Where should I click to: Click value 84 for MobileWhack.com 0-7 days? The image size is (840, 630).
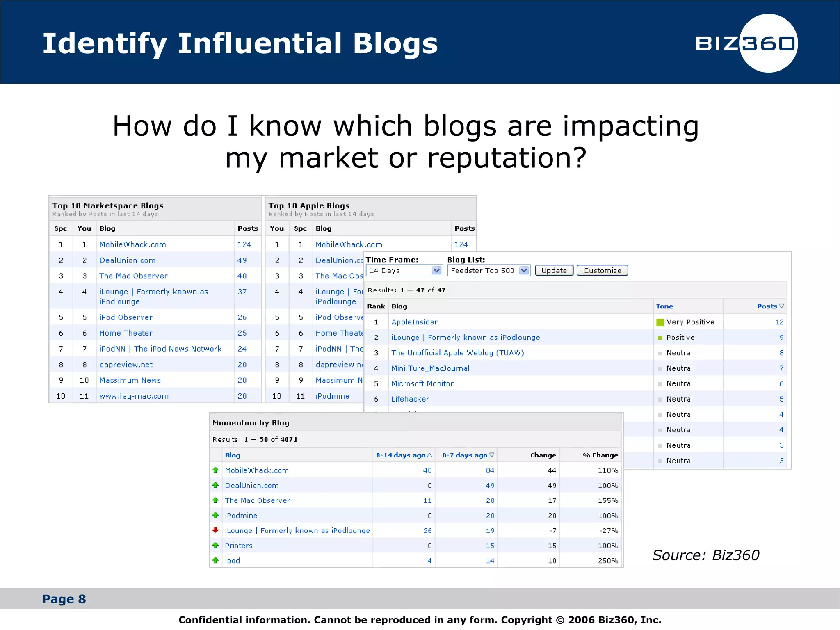(x=490, y=470)
